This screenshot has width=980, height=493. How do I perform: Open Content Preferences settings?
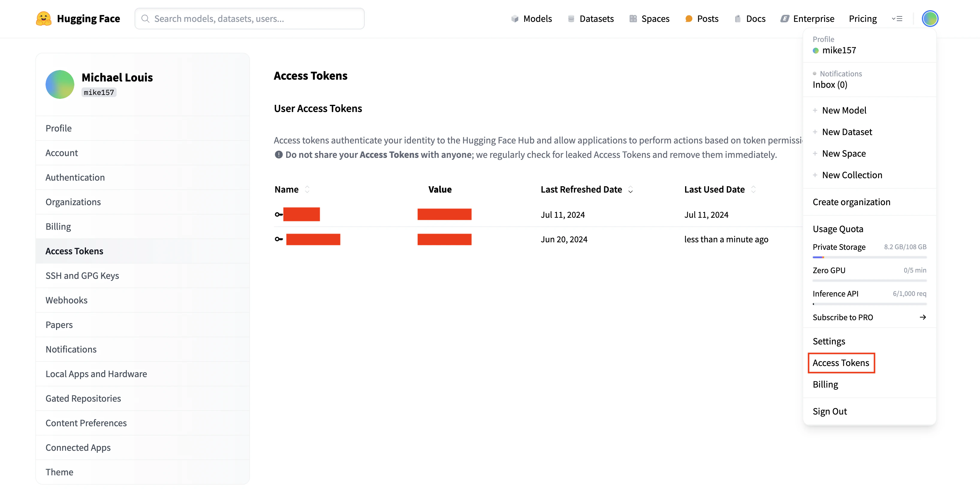(143, 423)
